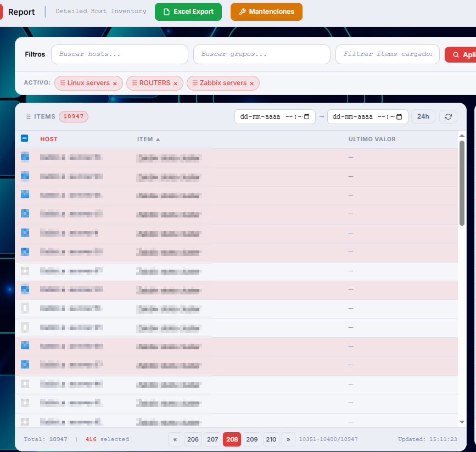476x452 pixels.
Task: Click the Total: 10947 text
Action: click(x=46, y=439)
